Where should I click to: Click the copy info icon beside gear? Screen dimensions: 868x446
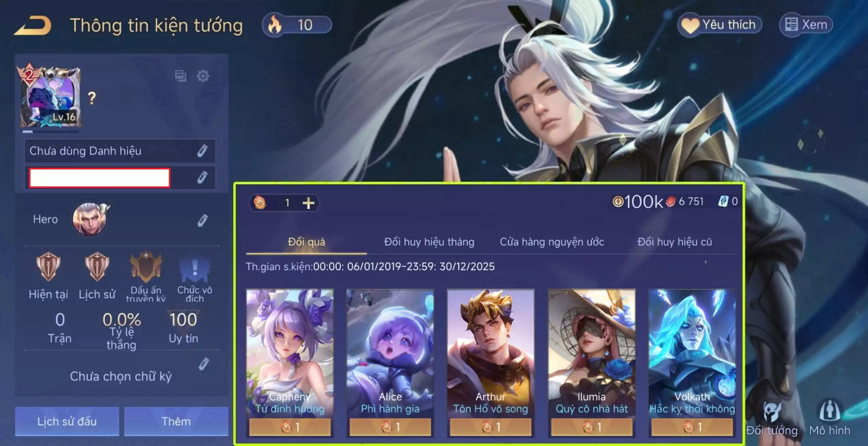180,76
